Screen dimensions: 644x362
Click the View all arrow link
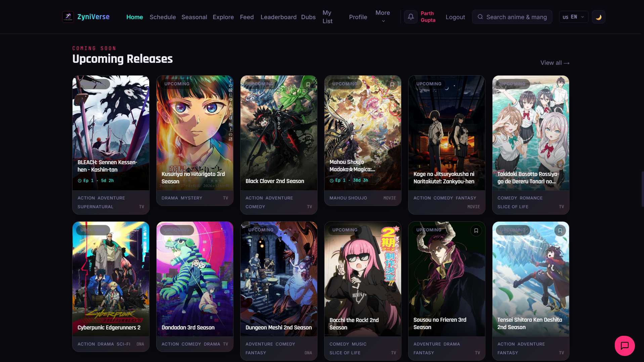[555, 63]
